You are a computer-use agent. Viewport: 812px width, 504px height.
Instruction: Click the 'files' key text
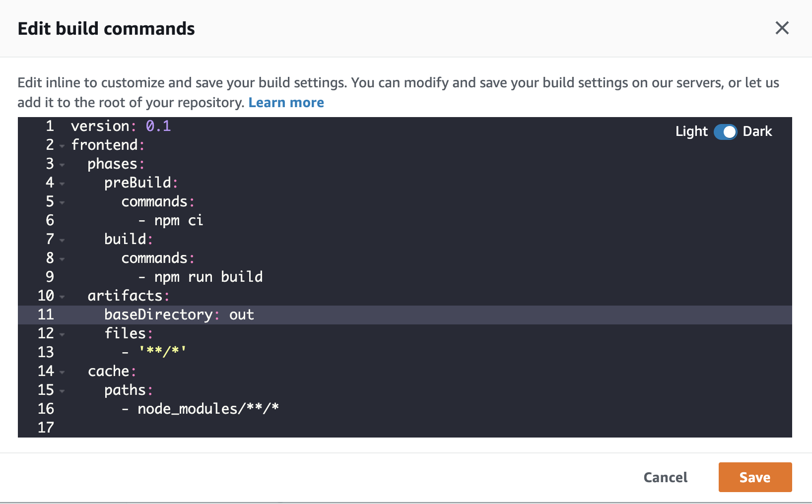[125, 333]
